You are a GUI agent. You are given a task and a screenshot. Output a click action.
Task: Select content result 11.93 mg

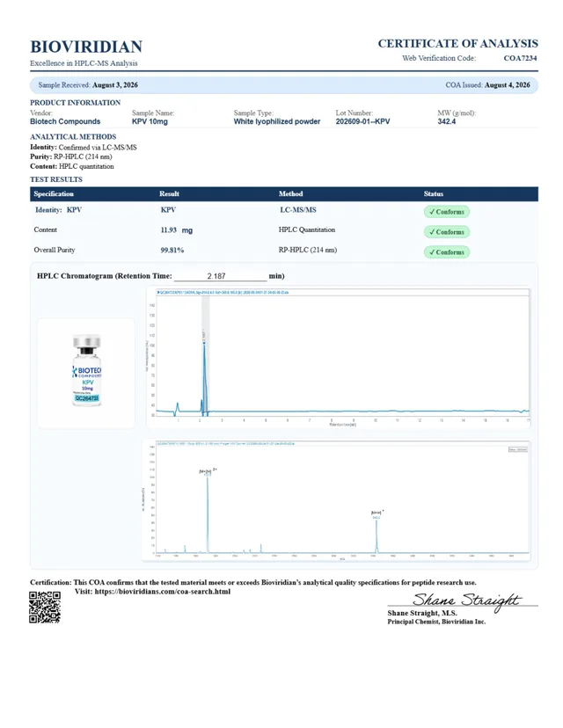[177, 229]
